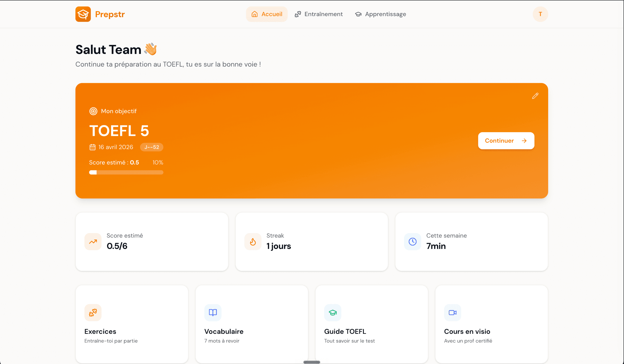Click the estimated score progress bar

coord(126,172)
